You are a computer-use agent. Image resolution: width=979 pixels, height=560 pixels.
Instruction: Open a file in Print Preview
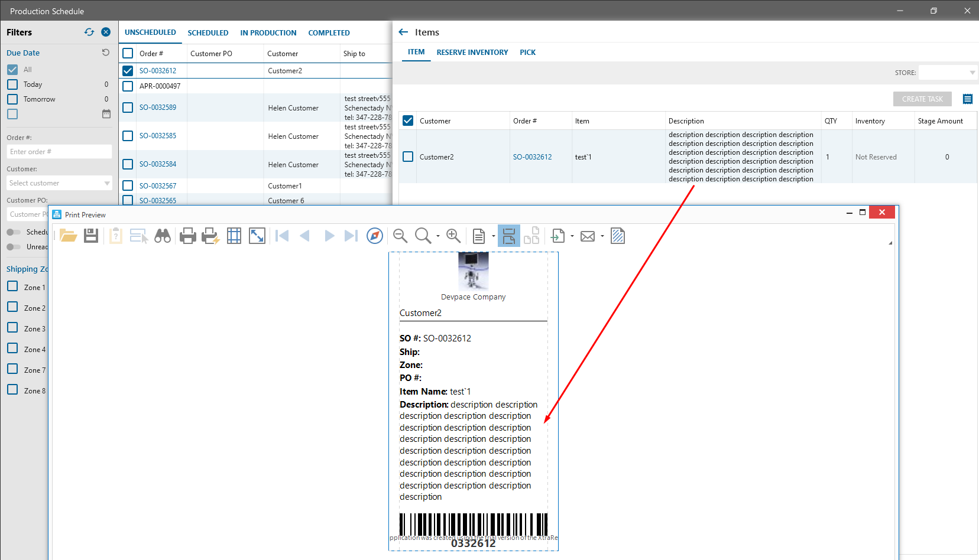69,236
